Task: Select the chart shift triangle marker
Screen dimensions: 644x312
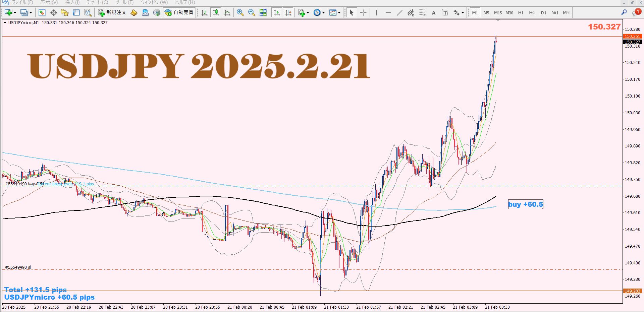Action: click(498, 20)
